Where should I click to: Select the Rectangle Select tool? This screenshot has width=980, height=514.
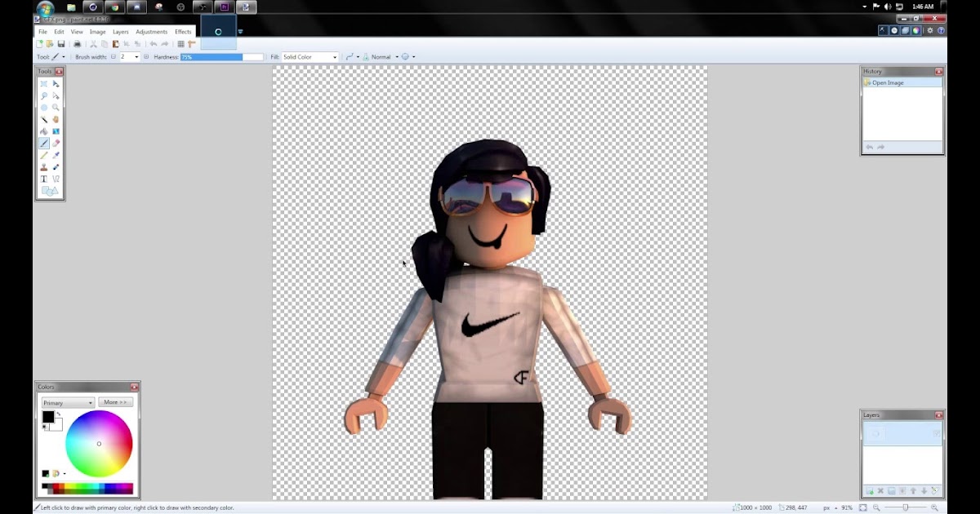point(44,84)
